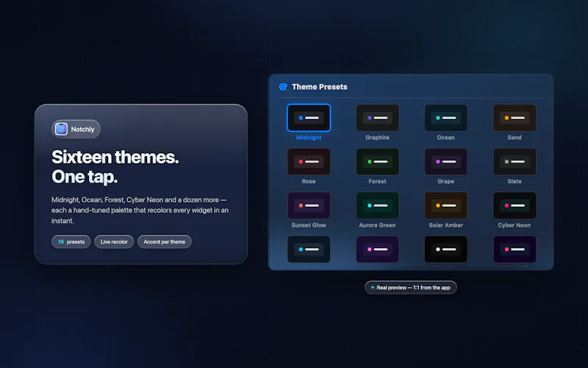This screenshot has width=588, height=368.
Task: Click the Notchly app icon
Action: [x=61, y=130]
